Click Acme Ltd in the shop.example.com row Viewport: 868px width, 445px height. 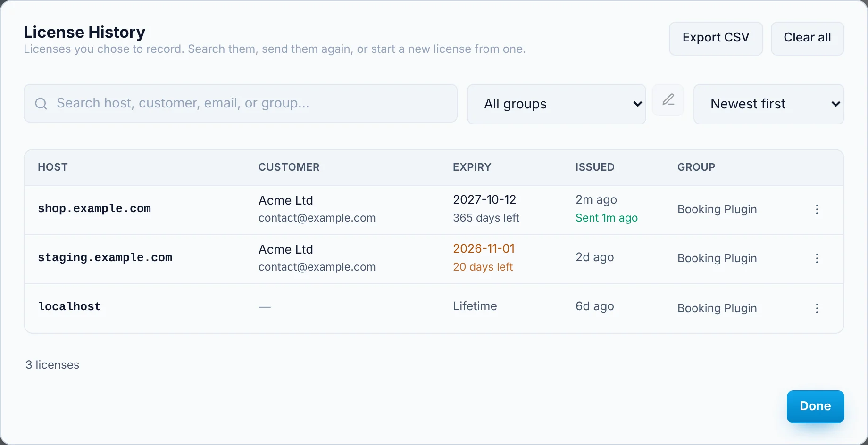pos(285,200)
